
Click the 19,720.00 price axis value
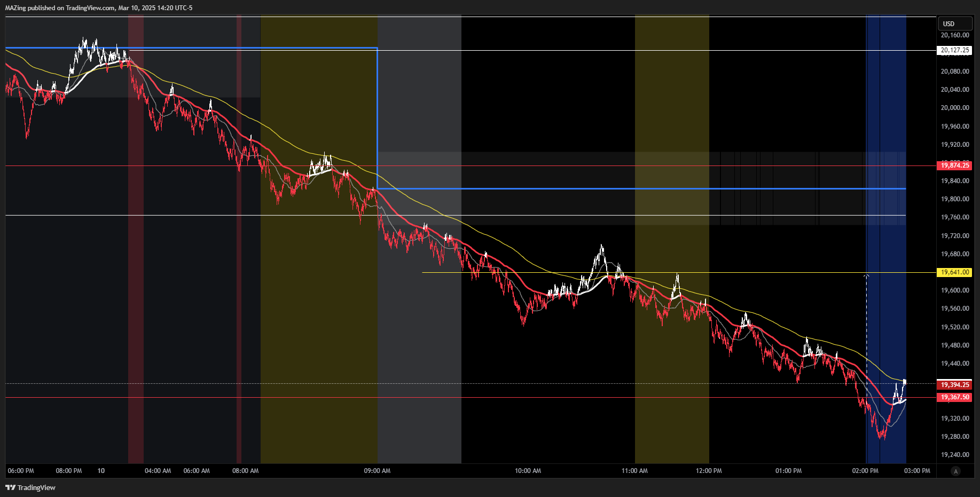pyautogui.click(x=955, y=236)
